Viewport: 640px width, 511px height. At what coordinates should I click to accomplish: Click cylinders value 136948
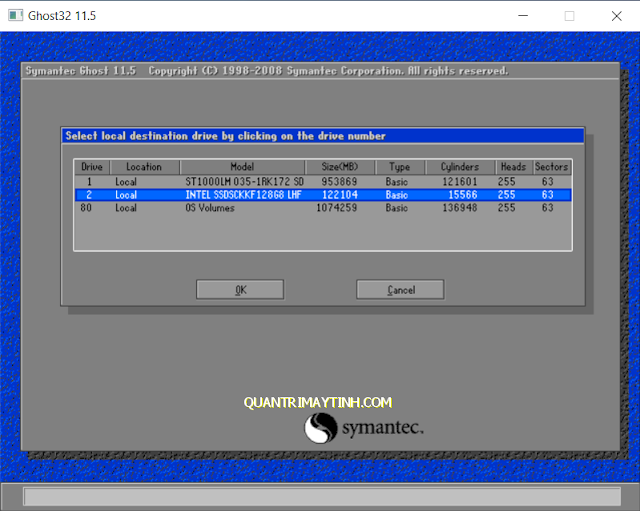(x=460, y=208)
